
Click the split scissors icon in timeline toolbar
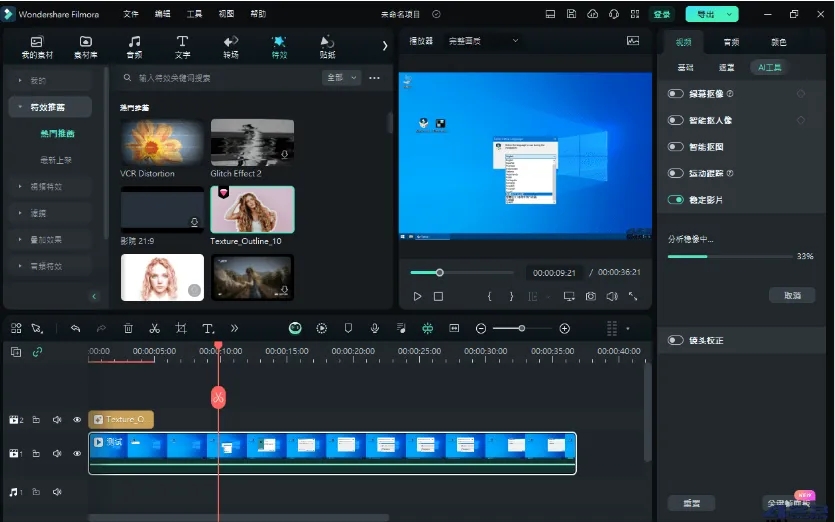(154, 329)
